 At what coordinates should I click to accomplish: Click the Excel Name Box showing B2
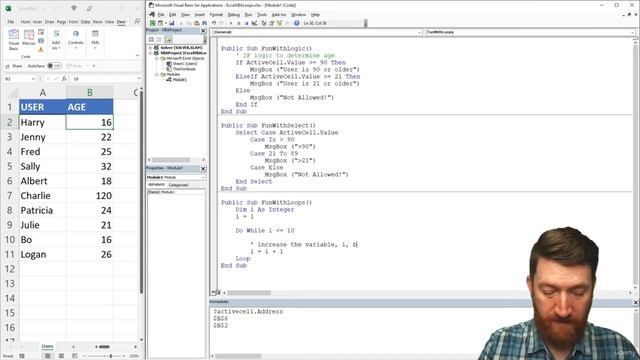pyautogui.click(x=19, y=79)
